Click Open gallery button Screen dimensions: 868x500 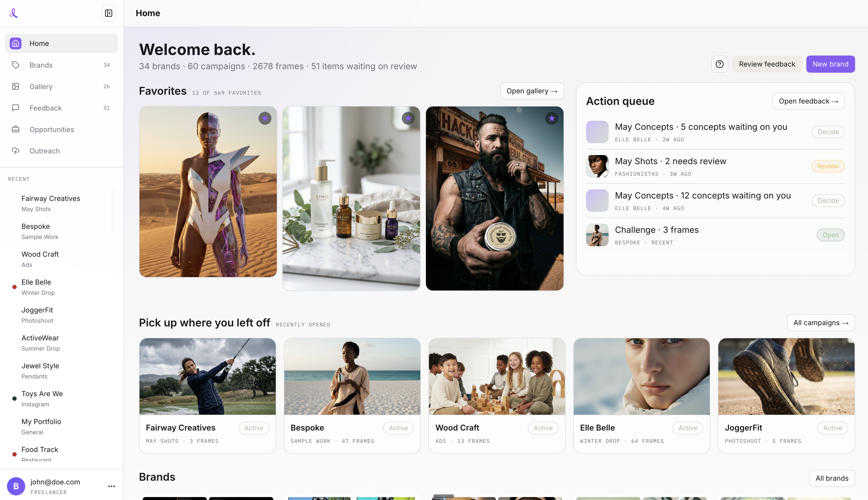532,91
